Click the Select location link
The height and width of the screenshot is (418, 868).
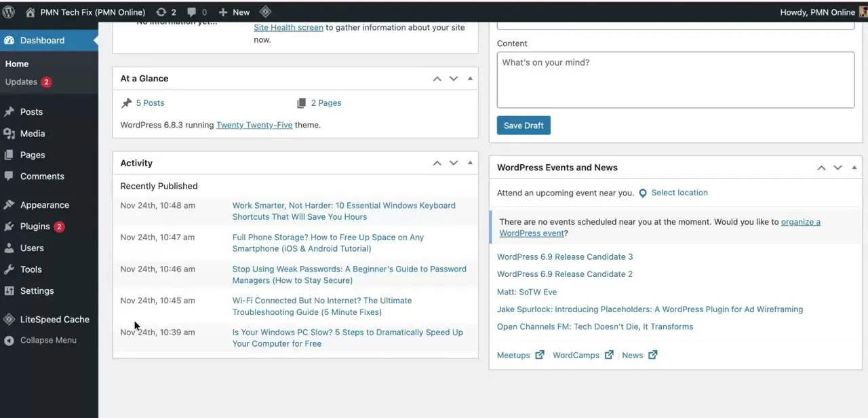point(679,193)
